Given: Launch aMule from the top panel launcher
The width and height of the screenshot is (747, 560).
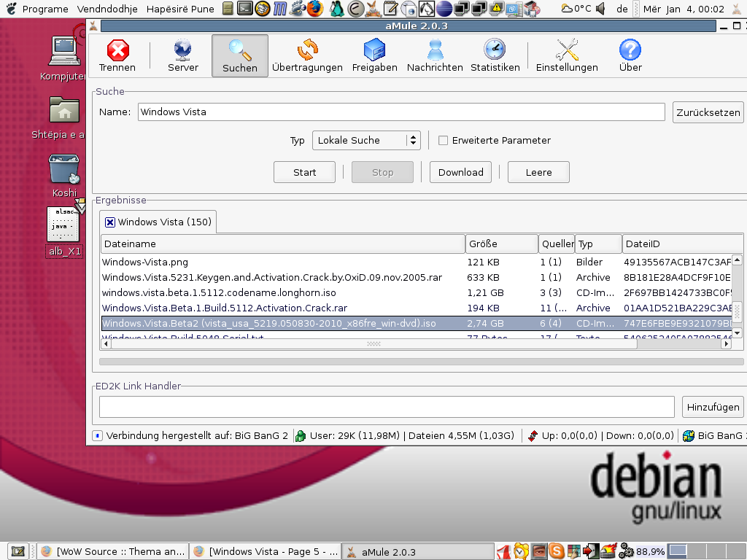Looking at the screenshot, I should pyautogui.click(x=373, y=8).
